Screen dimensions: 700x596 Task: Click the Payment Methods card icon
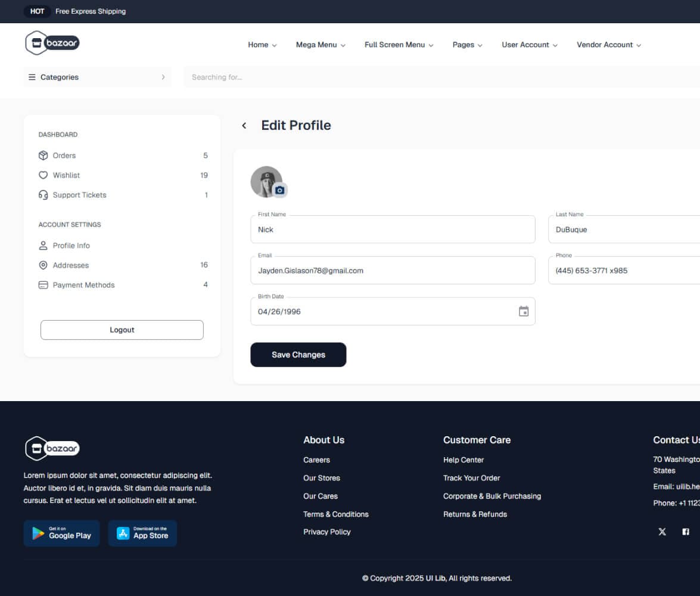click(x=43, y=285)
